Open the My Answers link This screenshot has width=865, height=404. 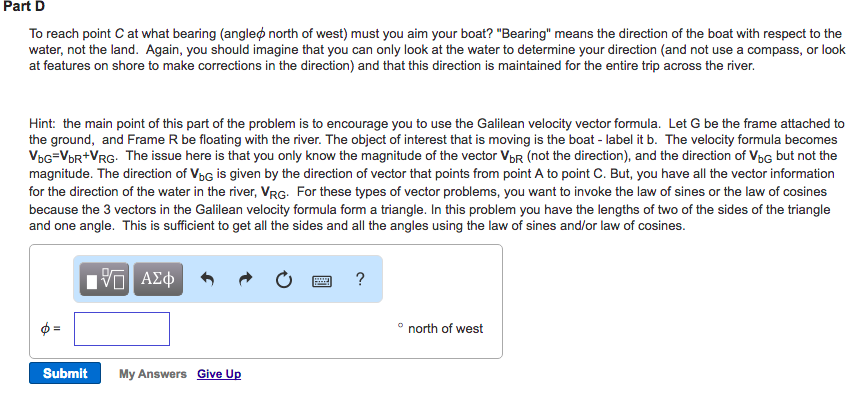[x=152, y=374]
